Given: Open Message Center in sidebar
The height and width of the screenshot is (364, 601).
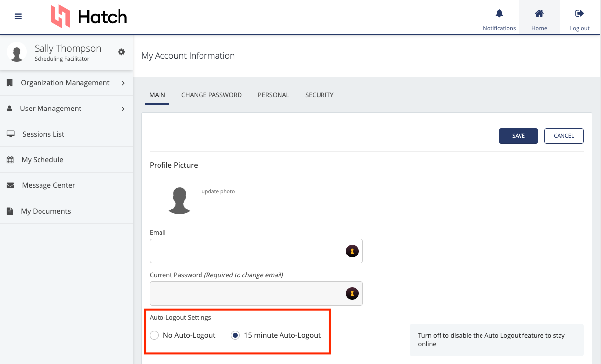Looking at the screenshot, I should pyautogui.click(x=66, y=185).
